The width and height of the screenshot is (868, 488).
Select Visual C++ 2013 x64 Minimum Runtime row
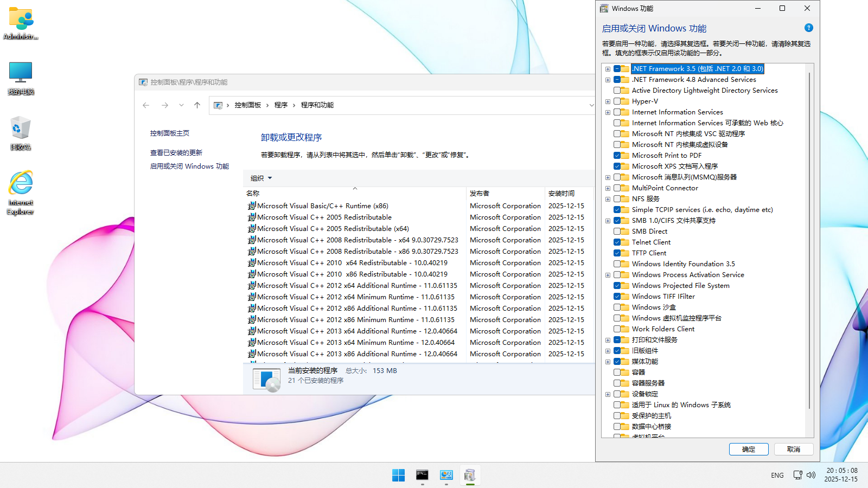click(356, 343)
